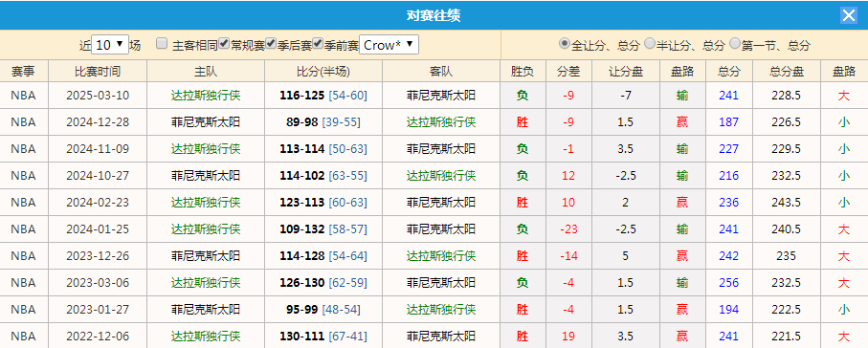Screen dimensions: 868x348
Task: Click the 赛事 column header
Action: (x=23, y=72)
